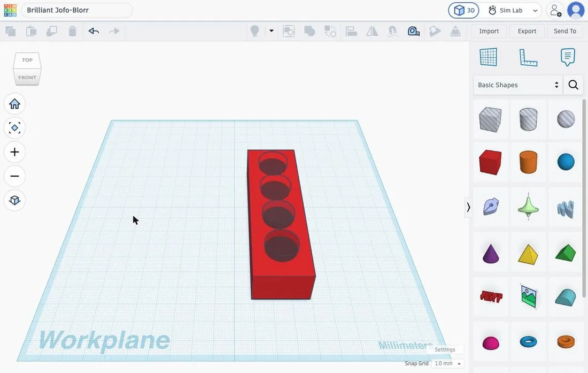Viewport: 588px width, 373px height.
Task: Undo the last action
Action: coord(94,31)
